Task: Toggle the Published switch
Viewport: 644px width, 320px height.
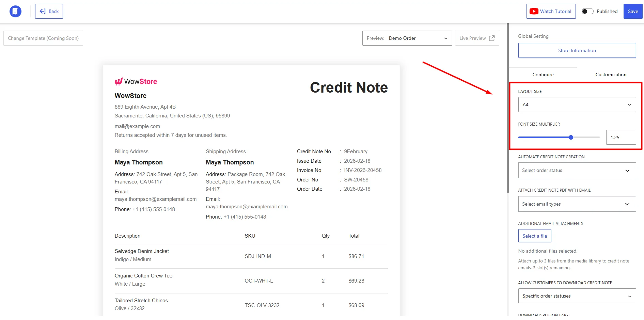Action: 587,11
